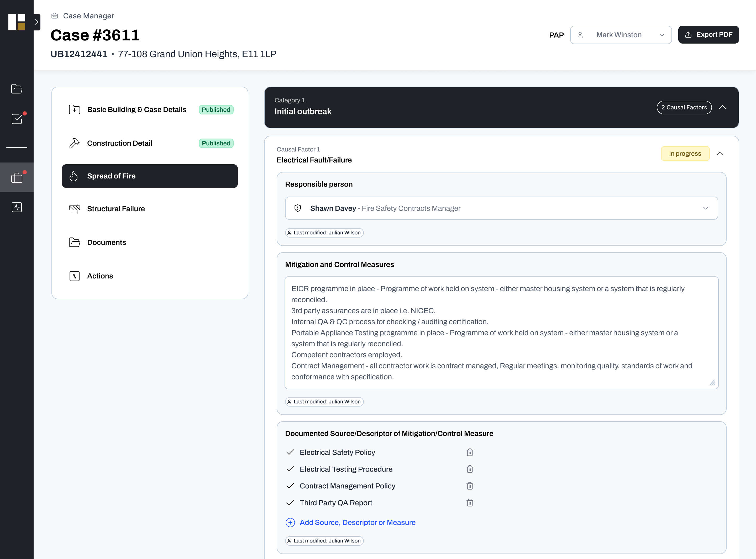Click the upload icon on Export PDF
The width and height of the screenshot is (756, 559).
(x=688, y=35)
